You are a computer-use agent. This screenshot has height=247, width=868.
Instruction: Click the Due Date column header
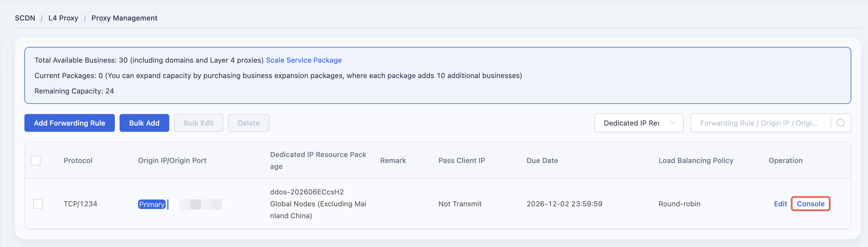pos(542,161)
